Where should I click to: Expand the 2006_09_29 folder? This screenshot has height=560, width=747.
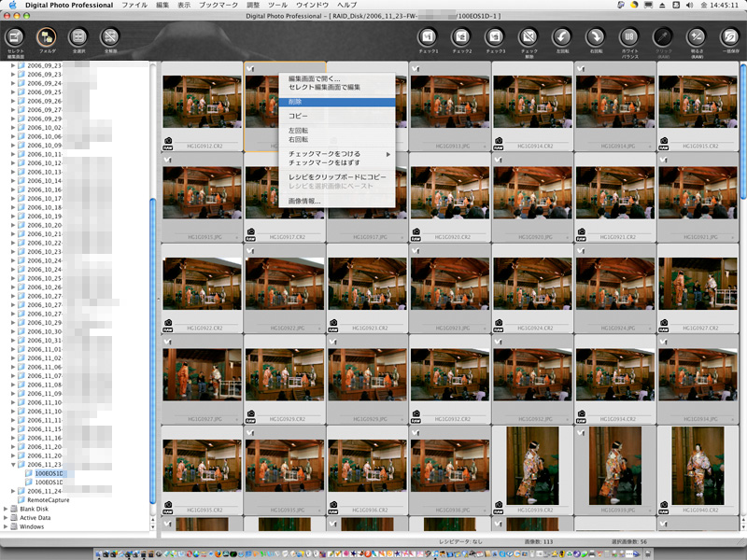tap(13, 119)
